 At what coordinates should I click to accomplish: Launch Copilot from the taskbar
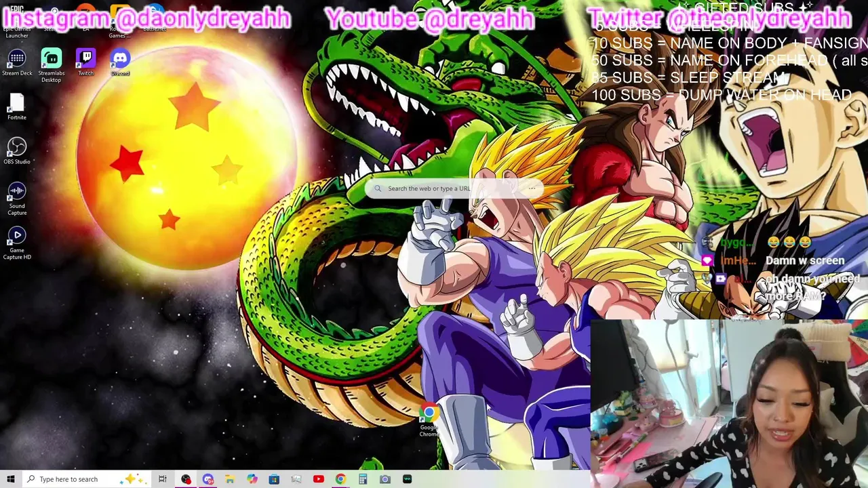tap(252, 479)
